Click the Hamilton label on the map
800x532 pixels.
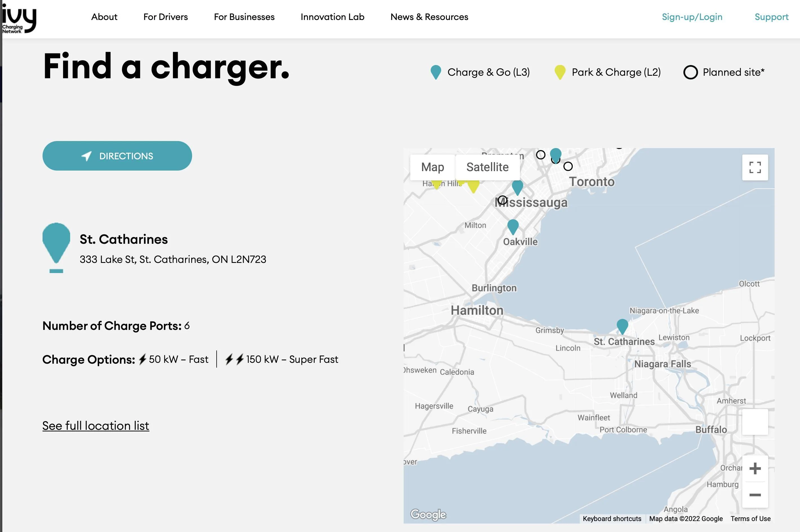tap(477, 310)
